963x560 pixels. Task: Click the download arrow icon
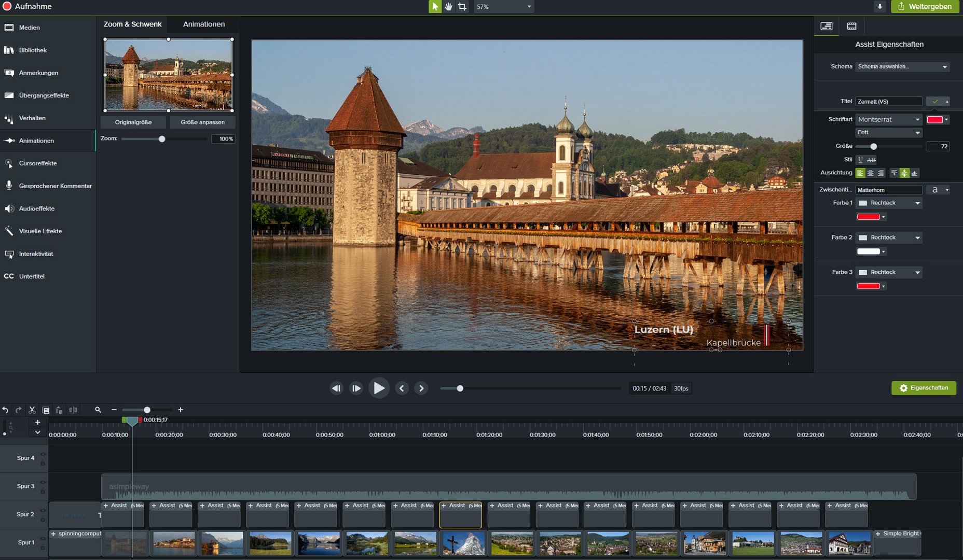click(879, 7)
